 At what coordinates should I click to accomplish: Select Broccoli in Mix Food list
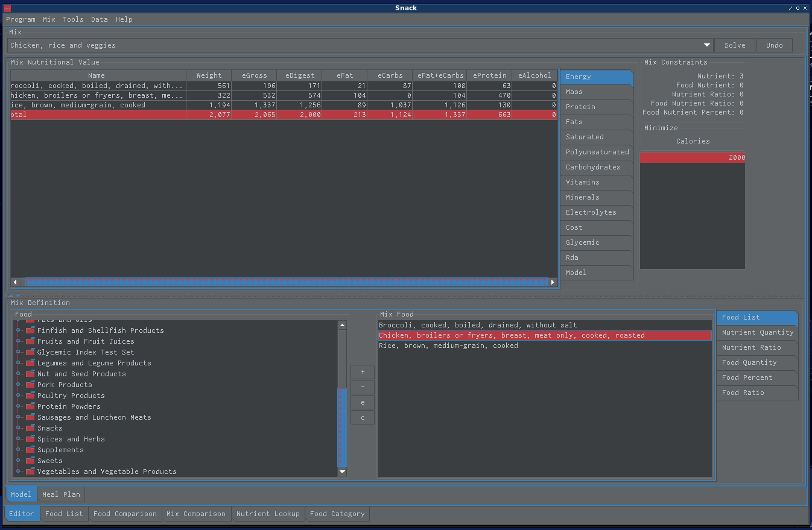(545, 325)
